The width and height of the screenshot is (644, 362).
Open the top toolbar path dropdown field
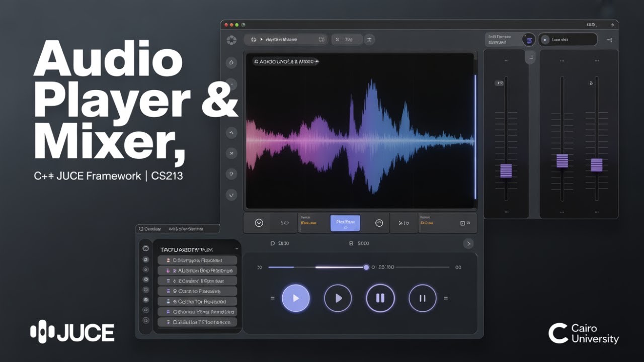coord(286,39)
